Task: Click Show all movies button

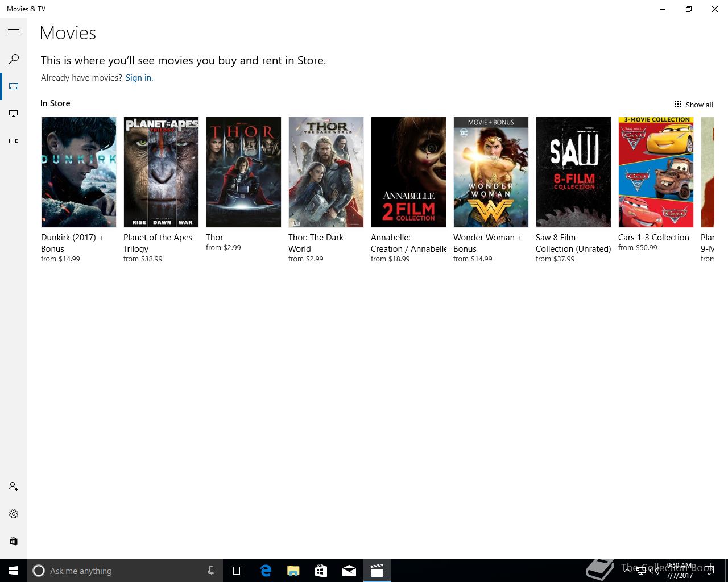Action: click(693, 105)
